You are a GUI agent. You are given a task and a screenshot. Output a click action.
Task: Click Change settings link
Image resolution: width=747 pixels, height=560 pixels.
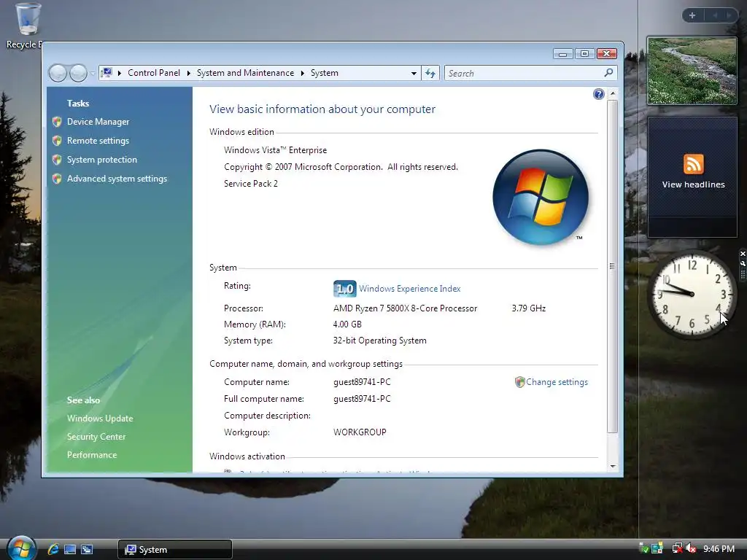tap(557, 382)
